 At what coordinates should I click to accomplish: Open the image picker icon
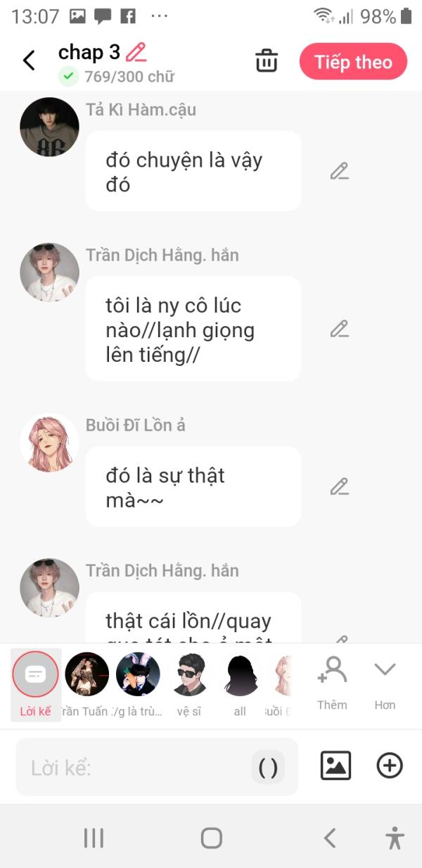tap(335, 765)
